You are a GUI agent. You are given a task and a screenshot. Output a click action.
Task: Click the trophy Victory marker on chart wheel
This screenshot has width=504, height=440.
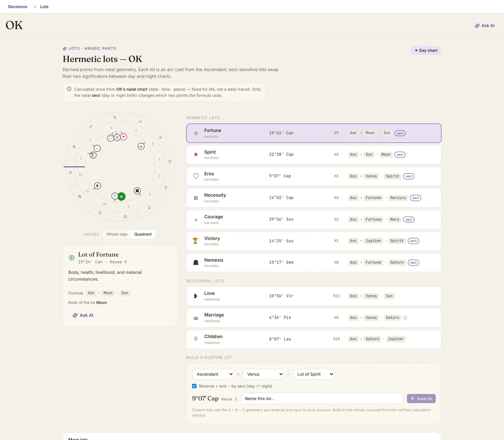coord(93,155)
